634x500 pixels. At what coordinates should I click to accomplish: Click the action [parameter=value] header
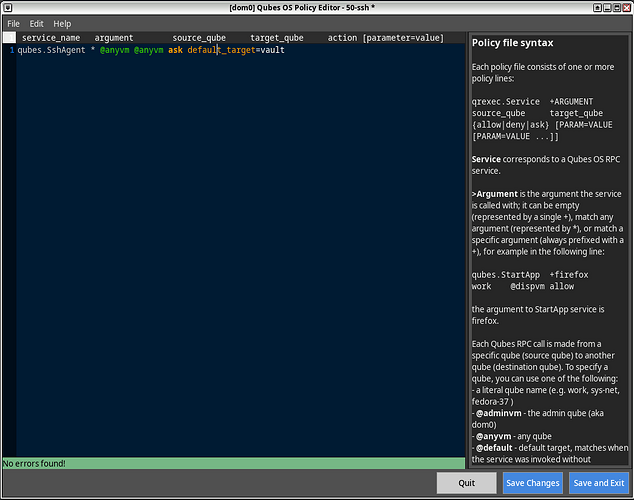point(386,38)
